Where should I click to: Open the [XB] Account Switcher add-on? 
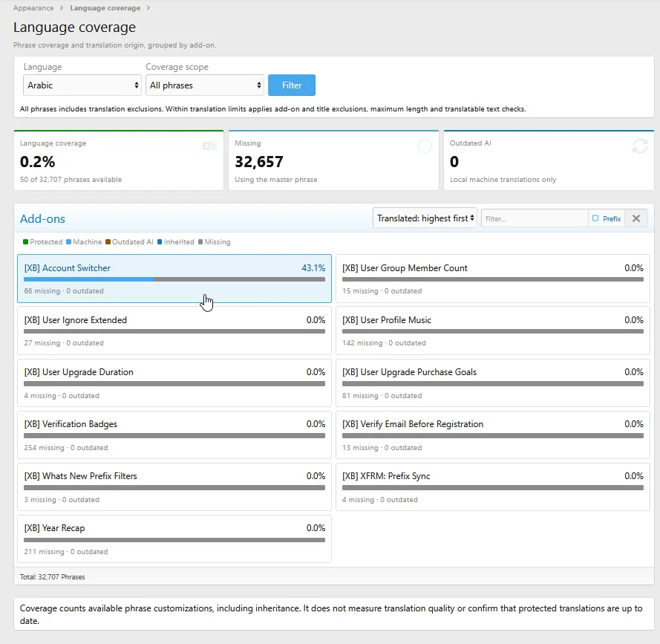pyautogui.click(x=174, y=279)
